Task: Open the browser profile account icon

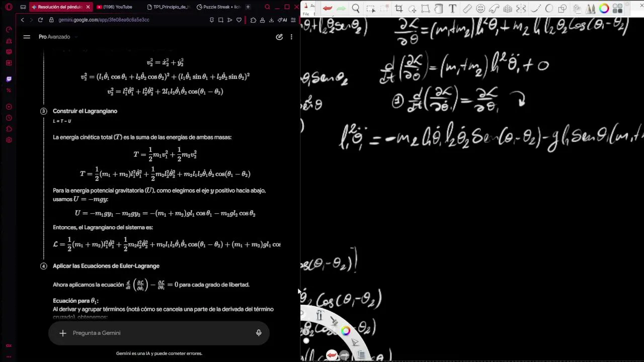Action: coord(262,20)
